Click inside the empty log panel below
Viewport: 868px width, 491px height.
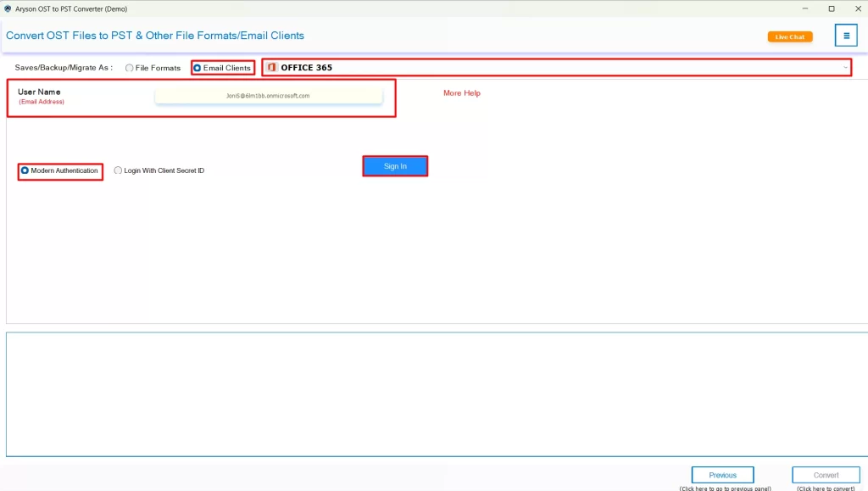pyautogui.click(x=434, y=394)
